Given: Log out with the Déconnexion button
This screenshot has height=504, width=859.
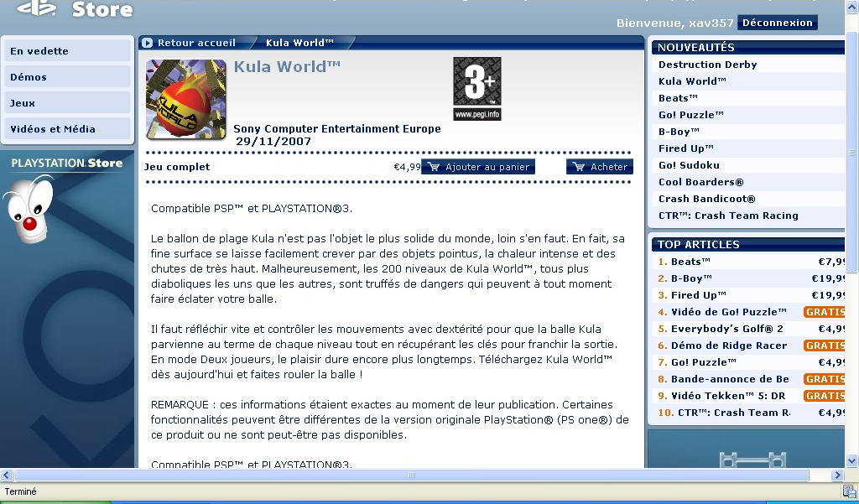Looking at the screenshot, I should tap(778, 23).
